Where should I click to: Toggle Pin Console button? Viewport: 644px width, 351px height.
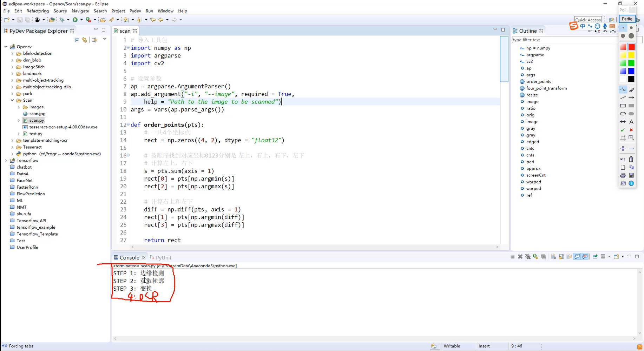click(595, 257)
